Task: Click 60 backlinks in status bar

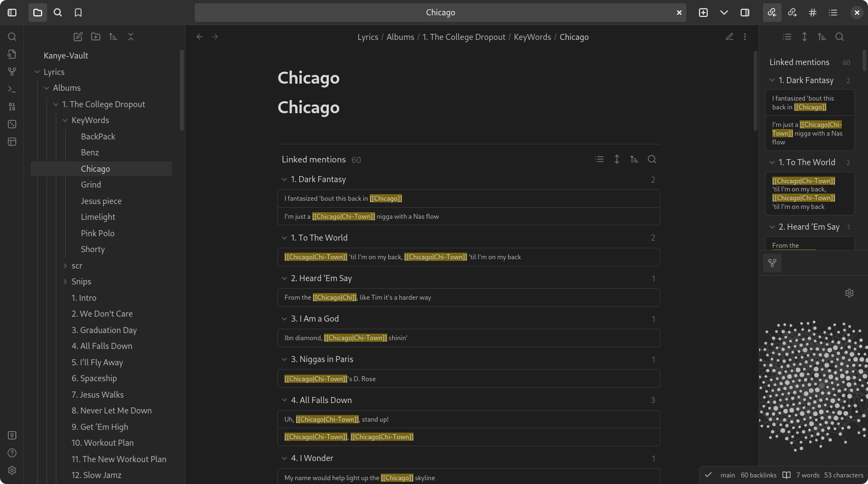Action: 758,475
